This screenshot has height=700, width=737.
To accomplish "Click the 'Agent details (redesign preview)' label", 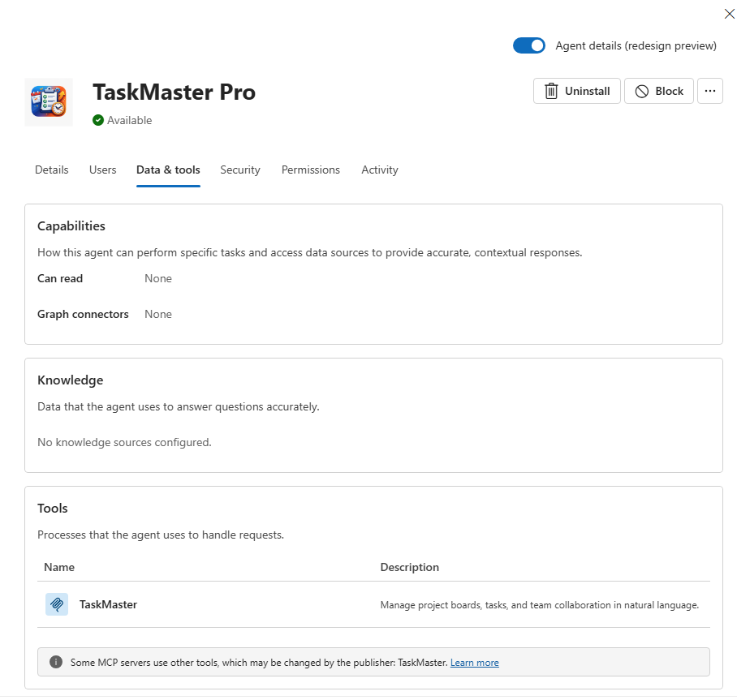I will (636, 45).
